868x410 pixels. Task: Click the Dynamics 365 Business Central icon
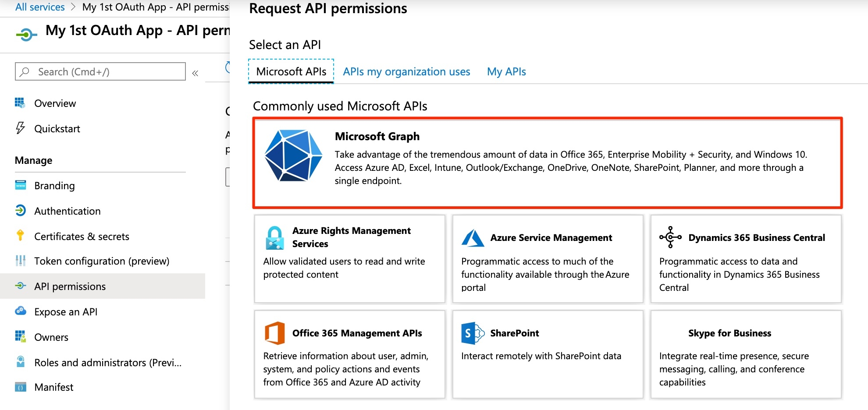point(670,237)
